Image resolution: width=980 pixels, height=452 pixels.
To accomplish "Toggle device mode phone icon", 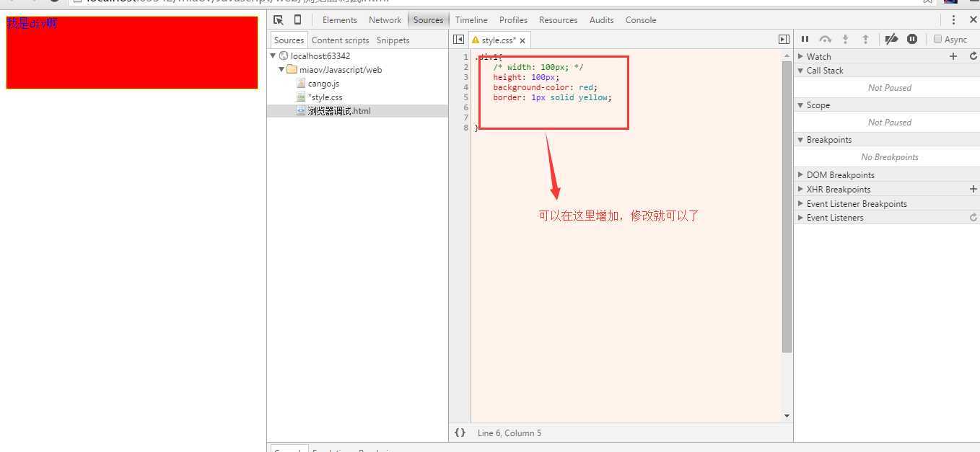I will [x=297, y=20].
